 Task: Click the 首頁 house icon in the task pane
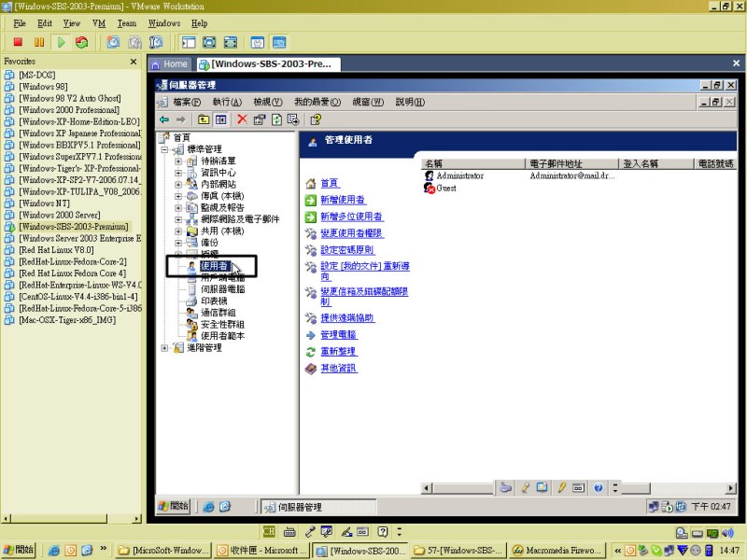(311, 183)
